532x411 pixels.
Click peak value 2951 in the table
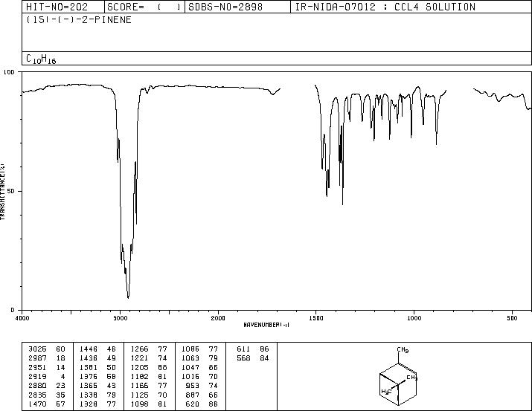click(37, 368)
